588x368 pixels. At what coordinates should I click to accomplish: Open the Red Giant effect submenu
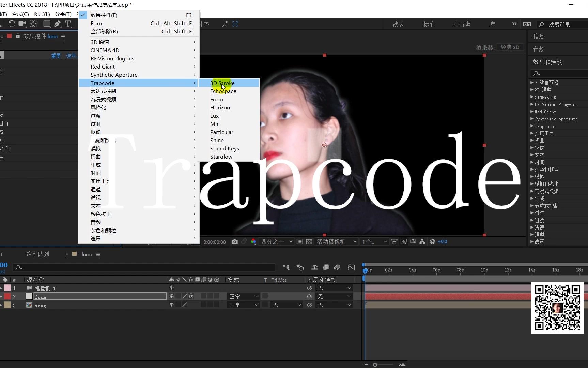pyautogui.click(x=139, y=67)
